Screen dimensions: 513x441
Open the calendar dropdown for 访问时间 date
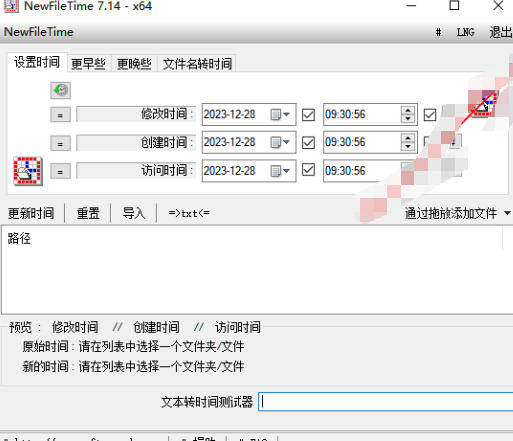(x=280, y=171)
